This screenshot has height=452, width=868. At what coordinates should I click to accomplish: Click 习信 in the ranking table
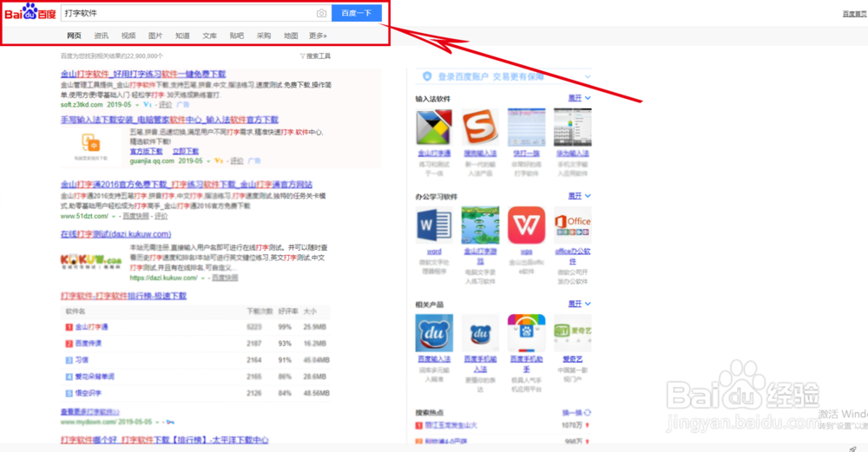pyautogui.click(x=82, y=360)
